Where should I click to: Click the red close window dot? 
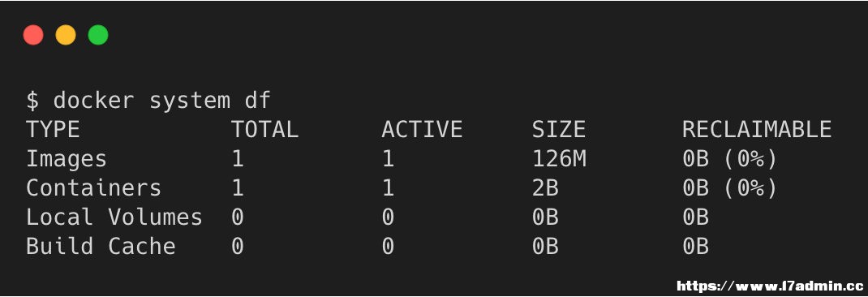tap(33, 35)
